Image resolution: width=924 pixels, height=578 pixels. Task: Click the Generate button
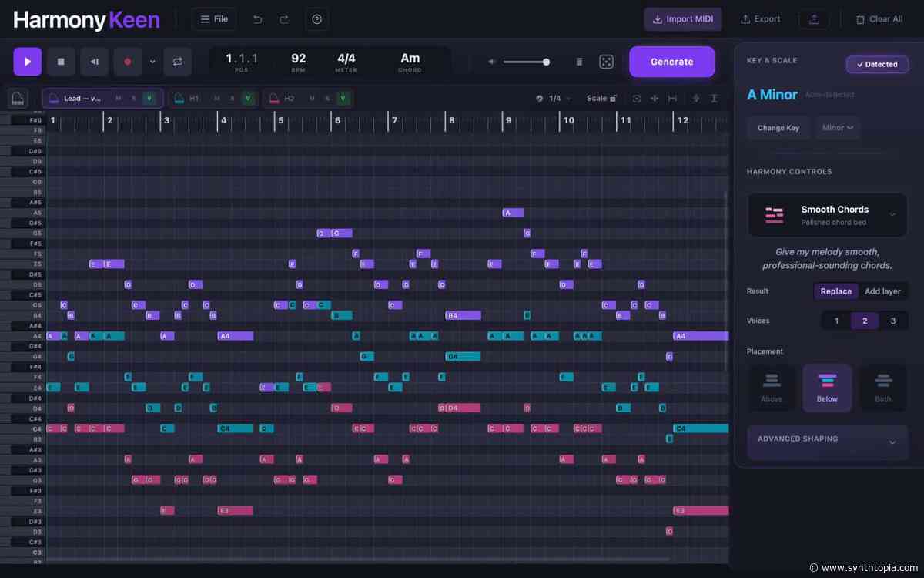pos(671,62)
